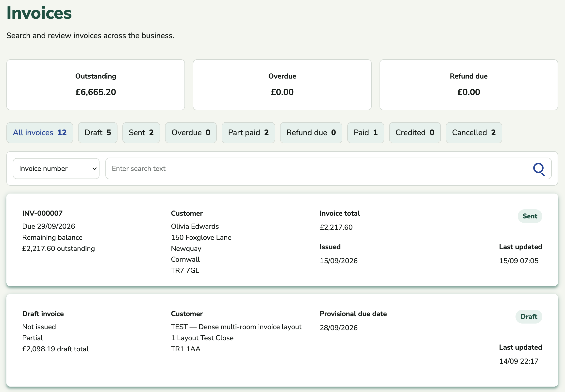Click the TEST — Dense multi-room invoice layout customer
The width and height of the screenshot is (565, 392).
[x=236, y=327]
